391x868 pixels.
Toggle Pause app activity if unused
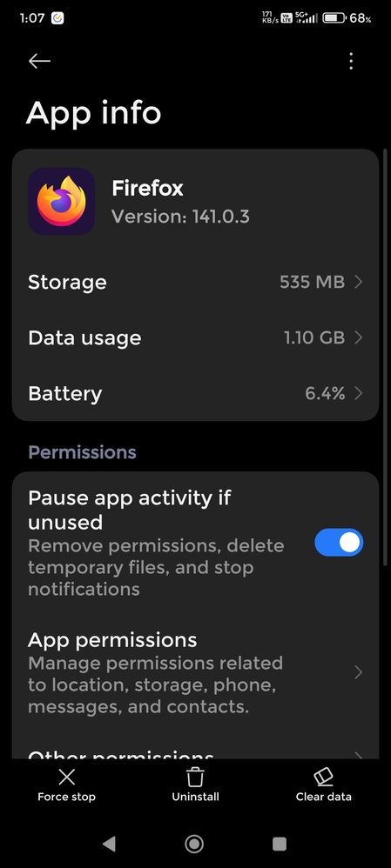pos(339,543)
